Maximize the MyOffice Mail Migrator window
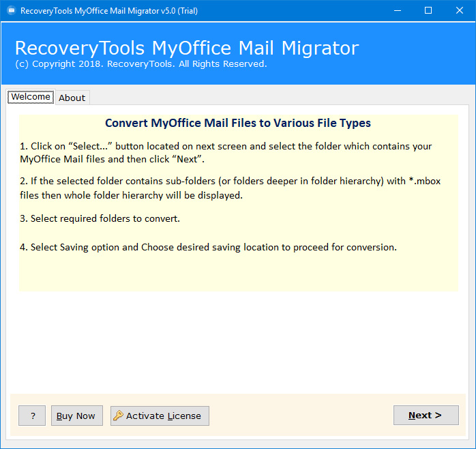 click(x=428, y=11)
